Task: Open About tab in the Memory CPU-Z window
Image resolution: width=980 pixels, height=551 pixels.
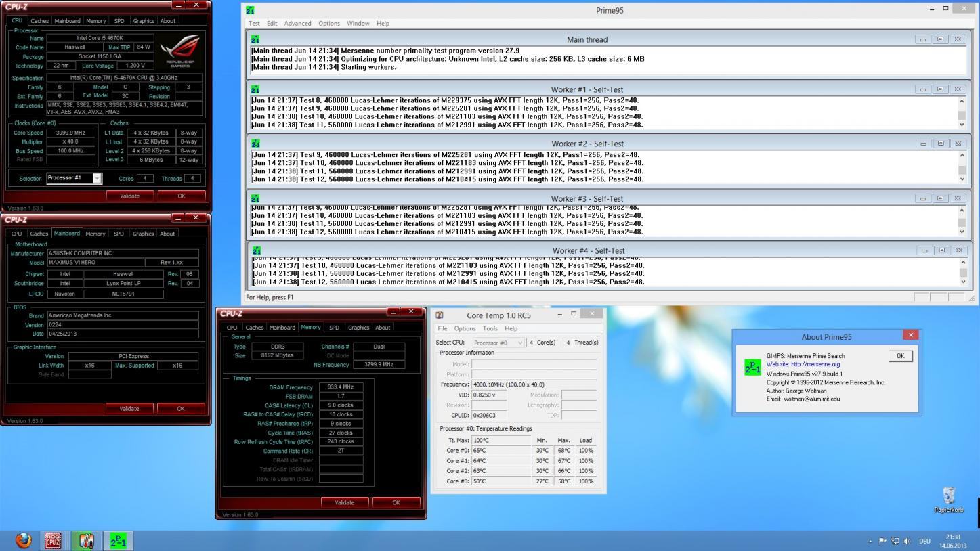Action: click(x=383, y=328)
